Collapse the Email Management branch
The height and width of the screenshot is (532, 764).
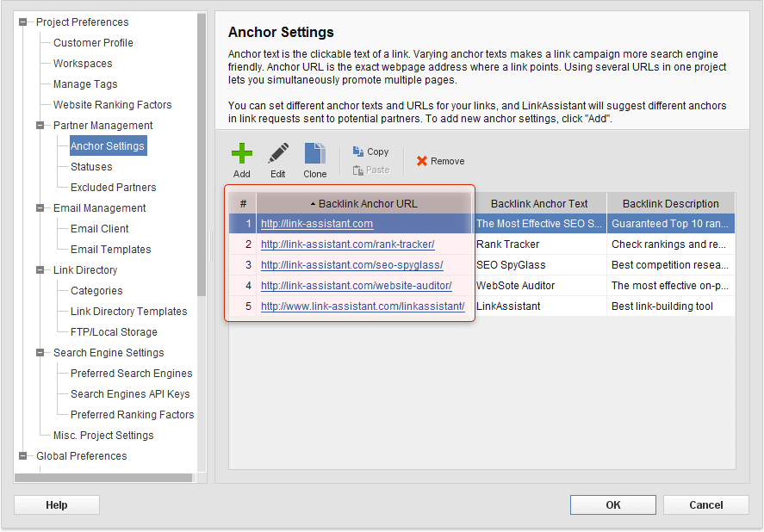coord(38,207)
